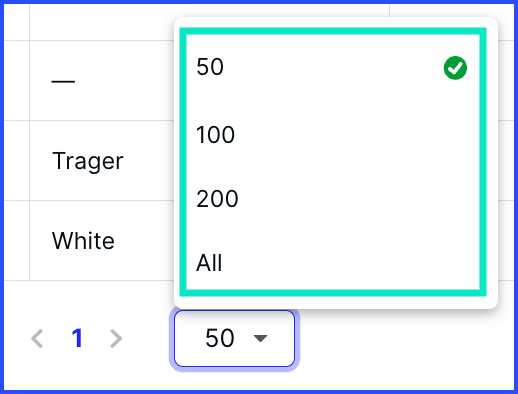The width and height of the screenshot is (518, 394).
Task: Click the green checkmark beside 50
Action: [455, 68]
